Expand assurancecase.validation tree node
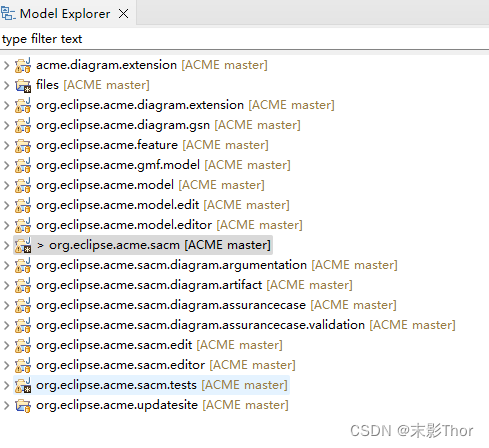489x448 pixels. (x=6, y=325)
